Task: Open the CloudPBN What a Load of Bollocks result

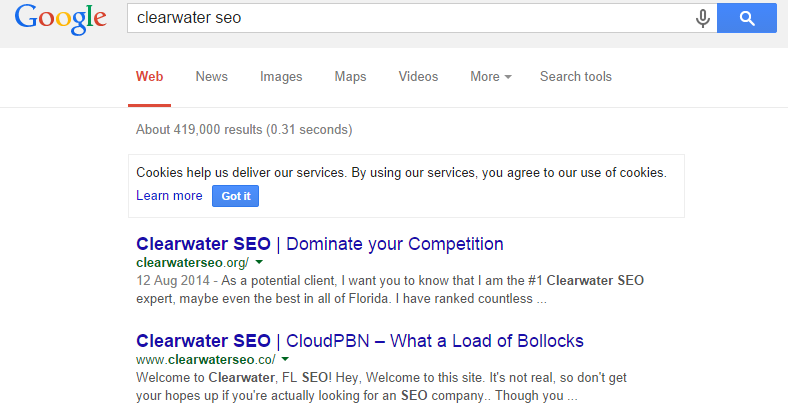Action: click(360, 341)
